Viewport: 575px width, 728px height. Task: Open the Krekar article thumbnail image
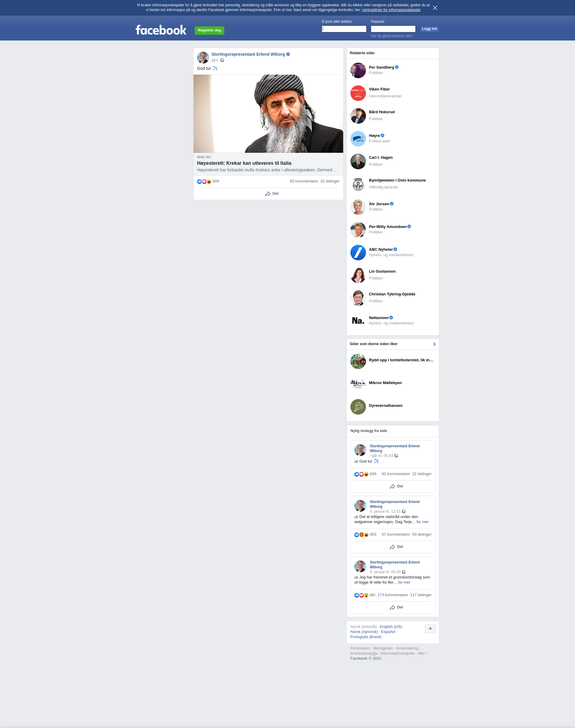pos(268,114)
